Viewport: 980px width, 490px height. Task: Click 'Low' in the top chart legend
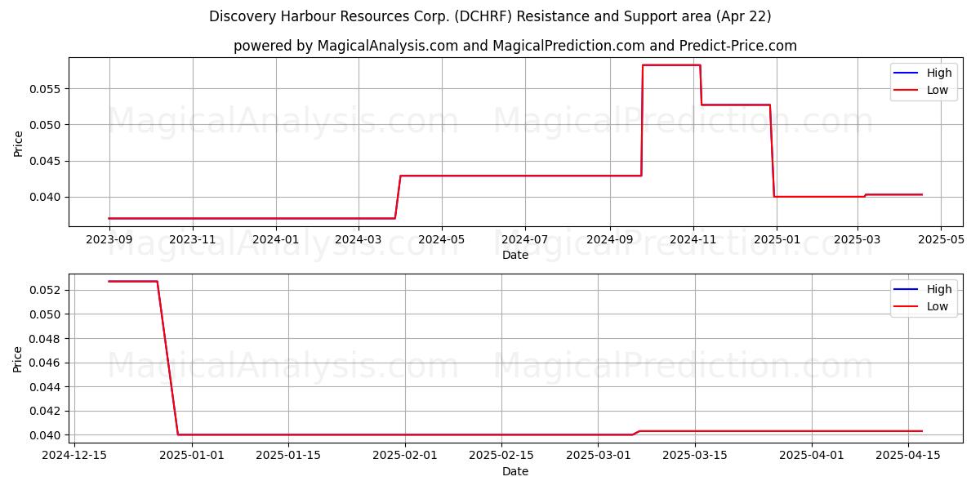pos(938,90)
